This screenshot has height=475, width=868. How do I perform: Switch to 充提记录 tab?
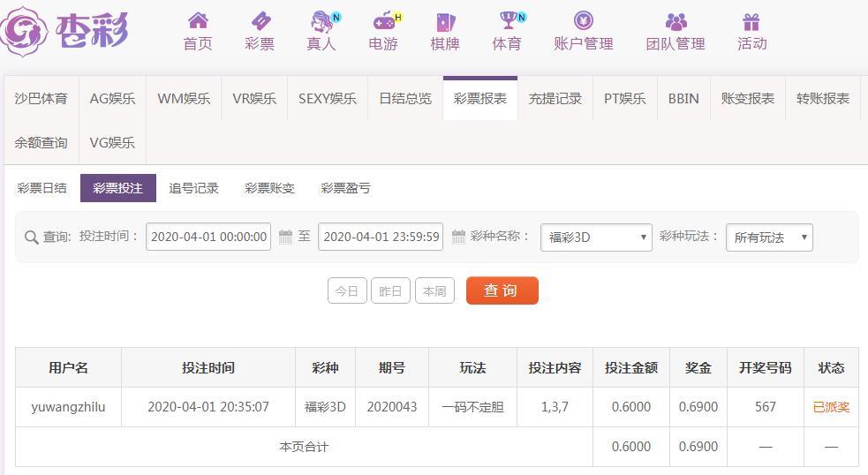point(555,99)
